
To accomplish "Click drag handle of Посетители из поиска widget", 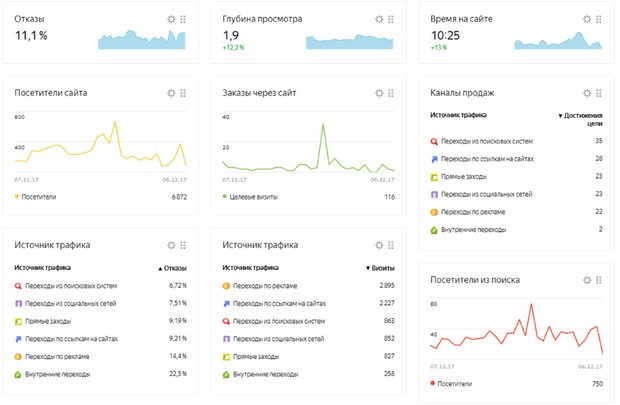I will tap(599, 280).
